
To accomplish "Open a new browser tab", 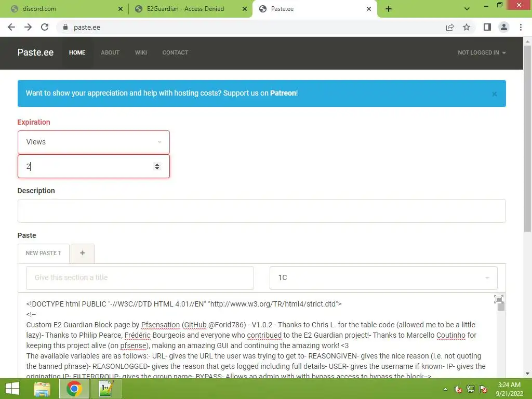I will [389, 9].
